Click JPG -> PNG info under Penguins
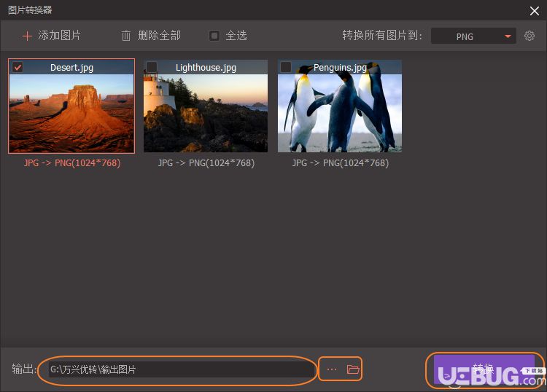Image resolution: width=547 pixels, height=392 pixels. tap(341, 162)
